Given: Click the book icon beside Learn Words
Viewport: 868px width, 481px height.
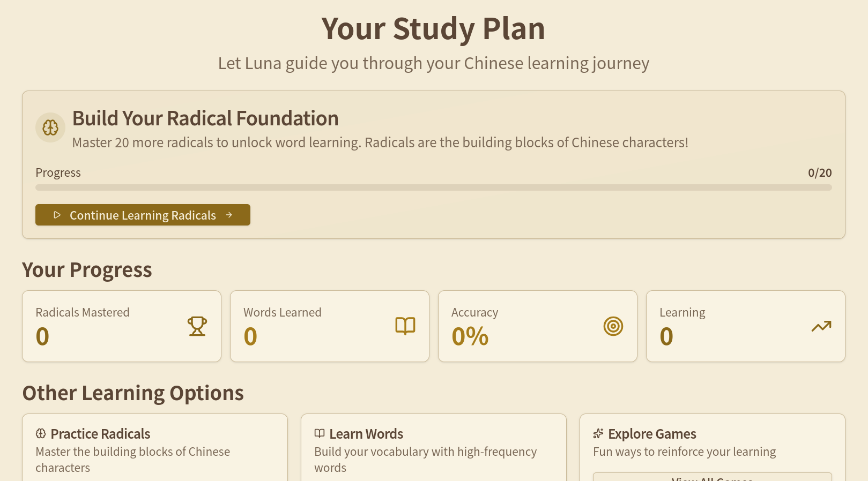Looking at the screenshot, I should pos(320,433).
